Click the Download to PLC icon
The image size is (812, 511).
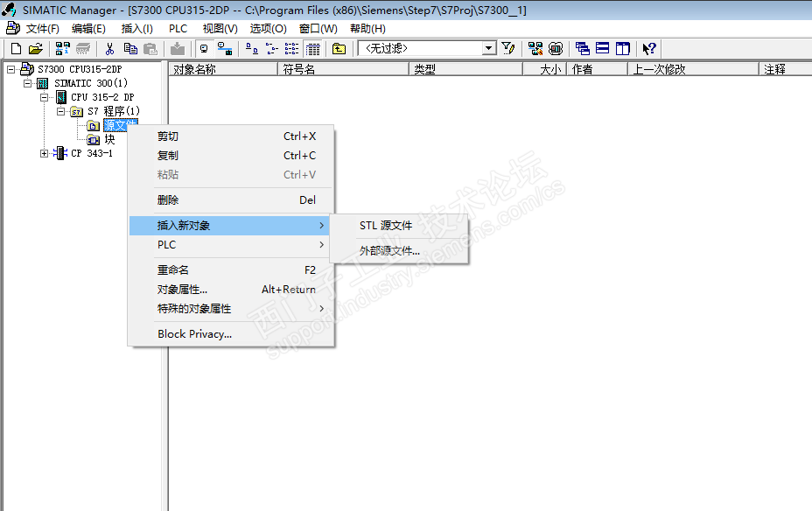tap(178, 49)
